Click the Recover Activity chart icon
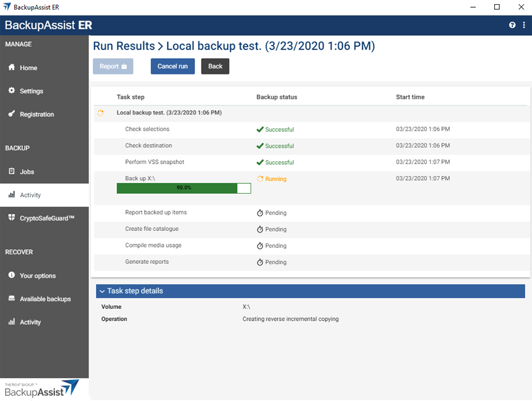 [12, 321]
